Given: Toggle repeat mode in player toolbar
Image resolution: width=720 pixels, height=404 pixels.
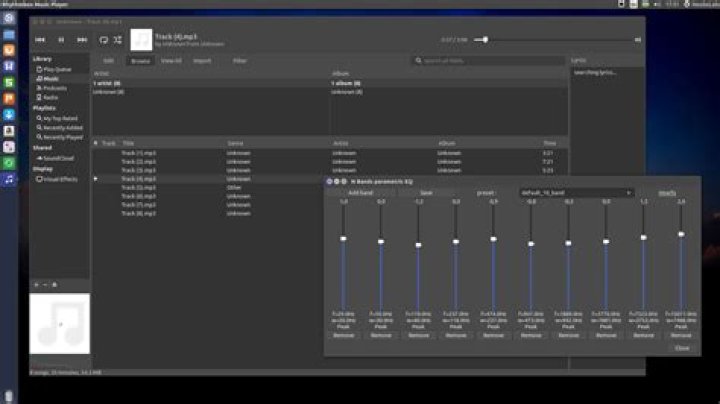Looking at the screenshot, I should point(104,40).
